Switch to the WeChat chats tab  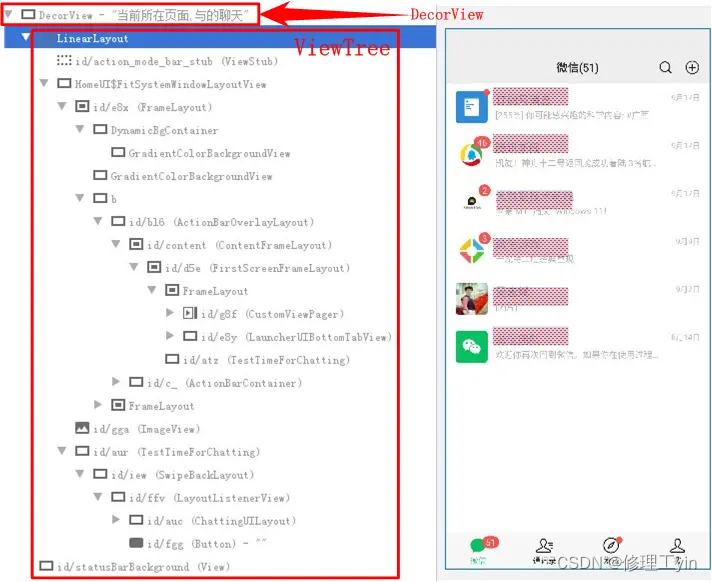coord(479,551)
